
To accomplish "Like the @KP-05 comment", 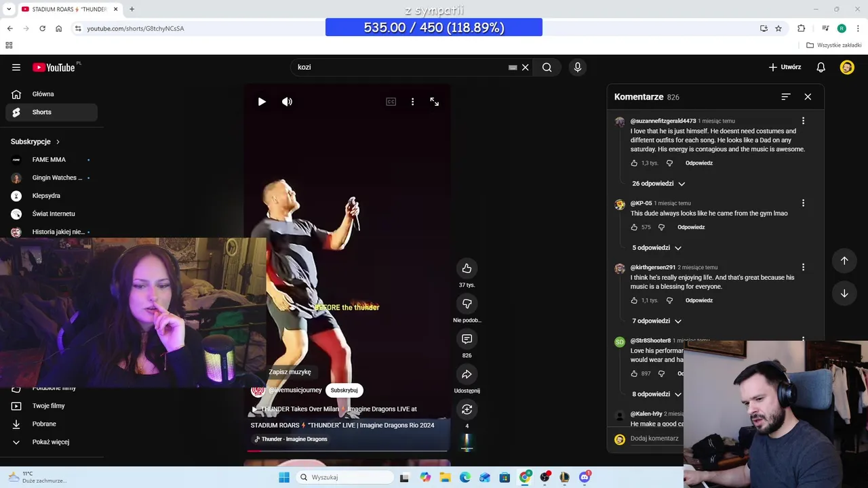I will click(x=634, y=228).
